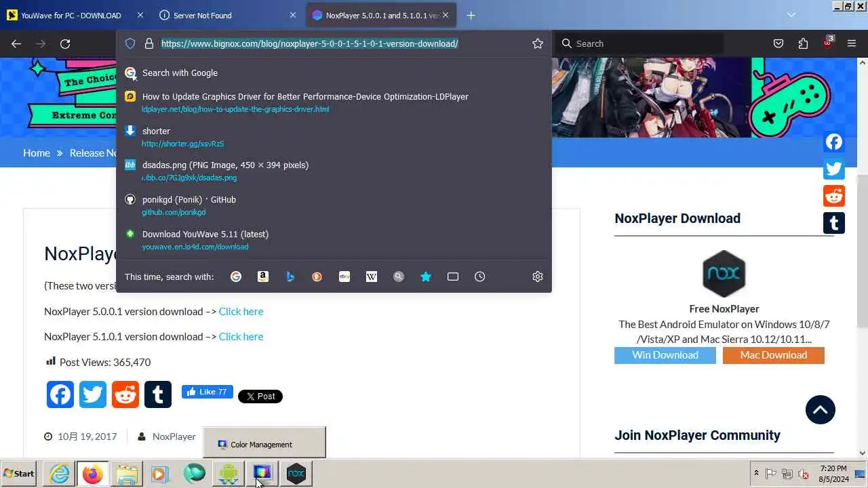Switch to YouWave for PC tab
The height and width of the screenshot is (488, 868).
coord(75,15)
